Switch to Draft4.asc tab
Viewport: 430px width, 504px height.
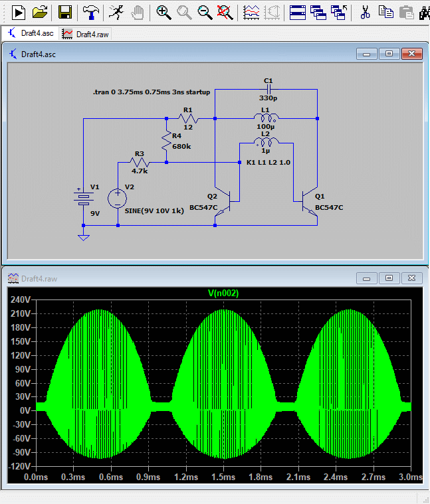31,33
